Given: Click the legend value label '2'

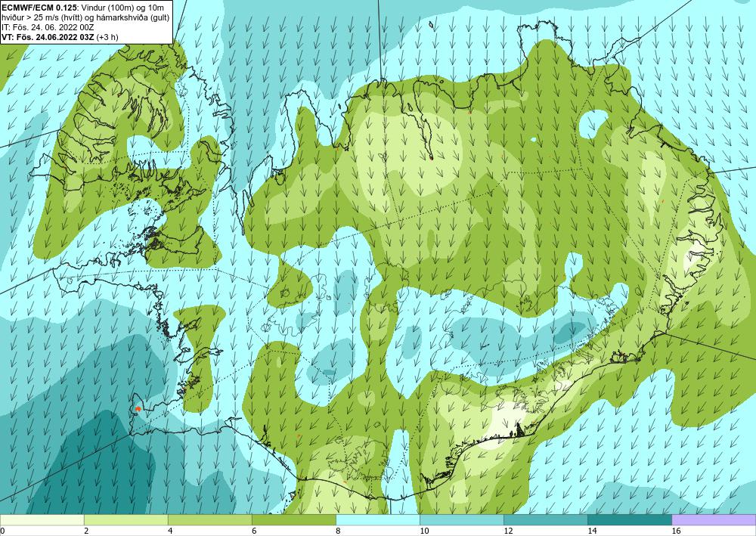Looking at the screenshot, I should tap(86, 531).
